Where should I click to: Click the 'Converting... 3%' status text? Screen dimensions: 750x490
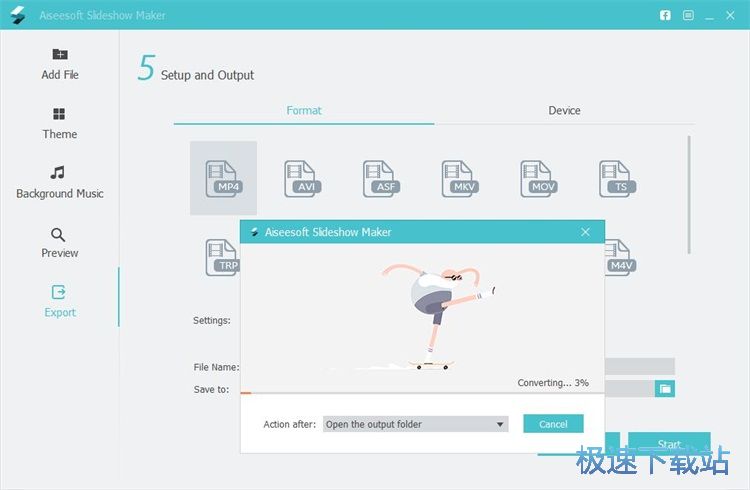point(553,383)
